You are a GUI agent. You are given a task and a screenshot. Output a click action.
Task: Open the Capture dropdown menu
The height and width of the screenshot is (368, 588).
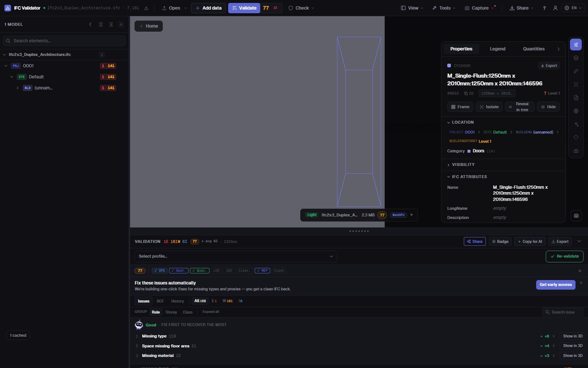(x=480, y=8)
